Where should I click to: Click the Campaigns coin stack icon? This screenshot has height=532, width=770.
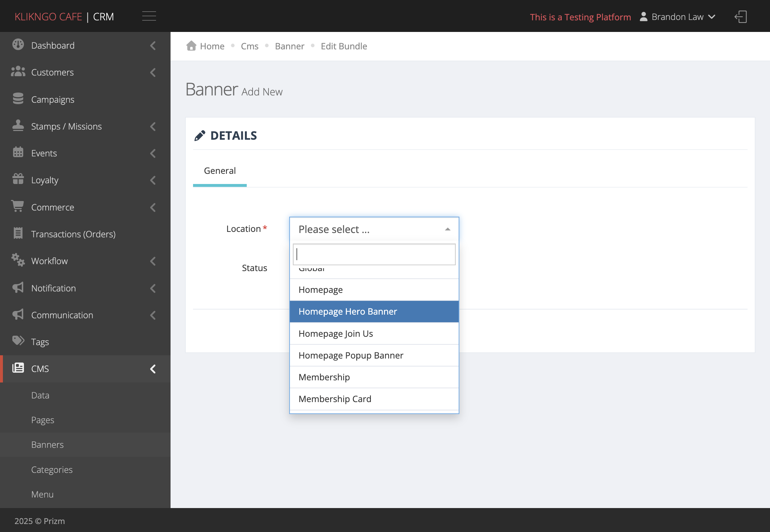(18, 99)
